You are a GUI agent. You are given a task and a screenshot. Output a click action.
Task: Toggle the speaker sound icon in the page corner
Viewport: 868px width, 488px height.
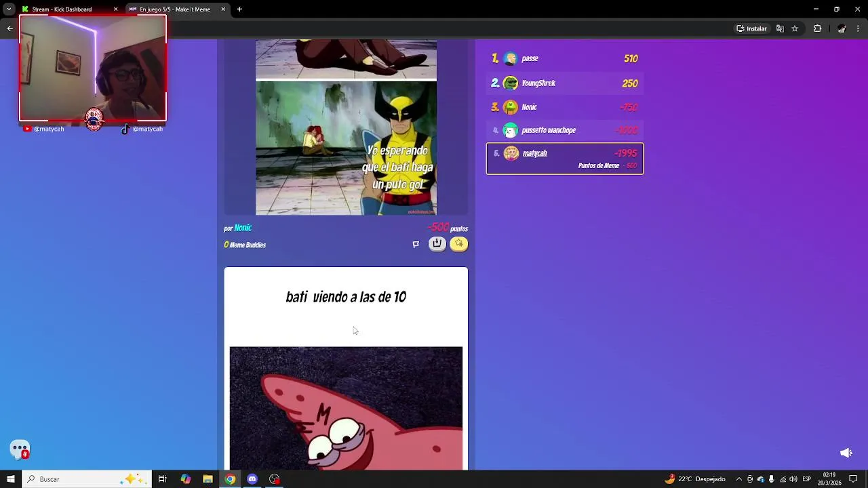(846, 453)
